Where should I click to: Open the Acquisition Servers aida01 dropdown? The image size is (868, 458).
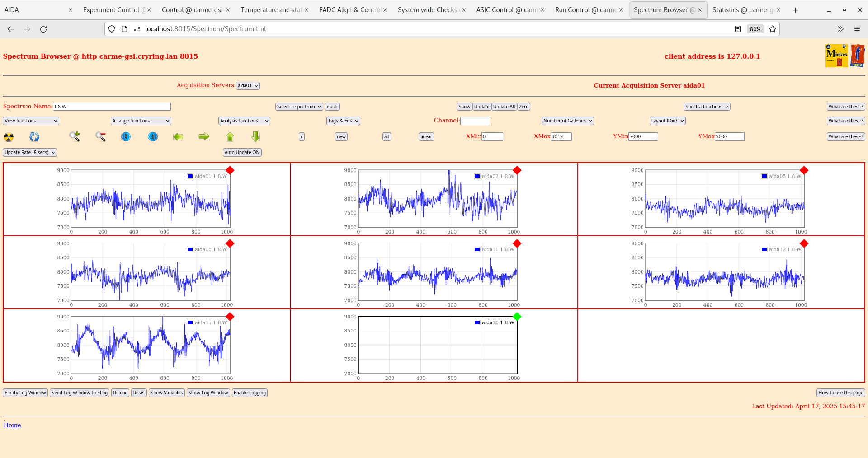[x=248, y=86]
